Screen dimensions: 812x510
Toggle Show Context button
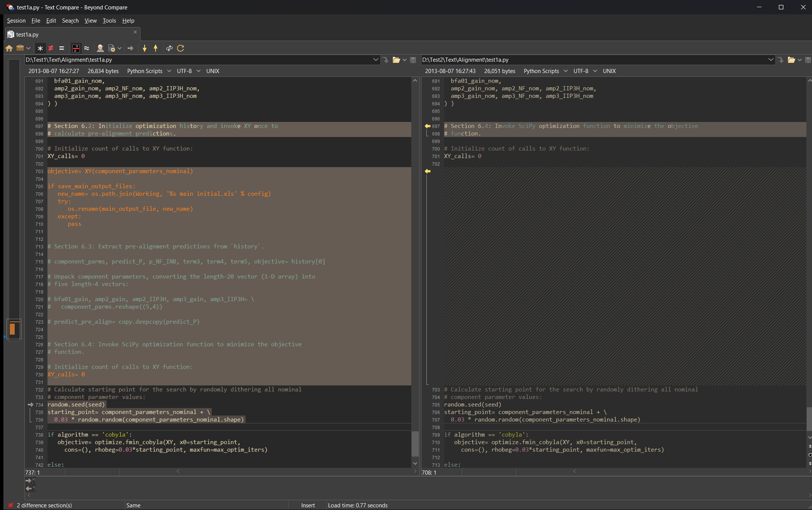[x=76, y=48]
